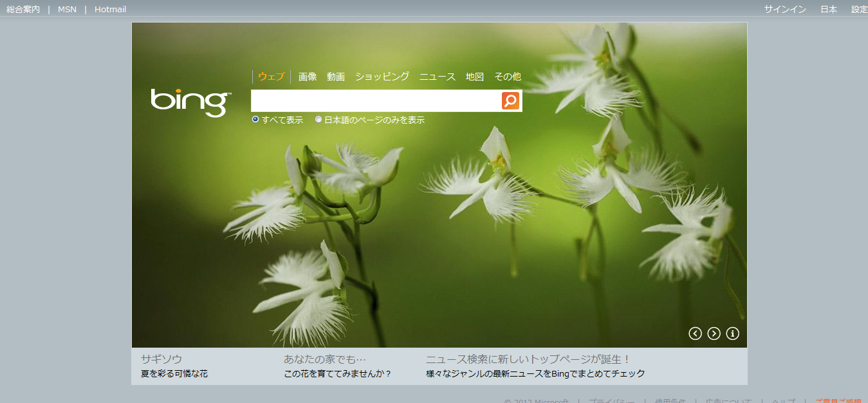Show the next background image
Screen dimensions: 868x403
click(714, 333)
